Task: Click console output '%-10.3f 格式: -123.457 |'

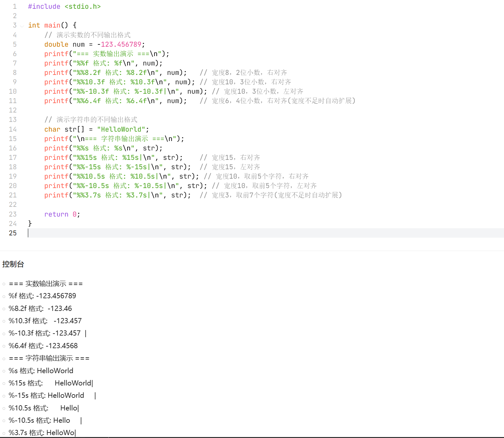Action: coord(48,333)
